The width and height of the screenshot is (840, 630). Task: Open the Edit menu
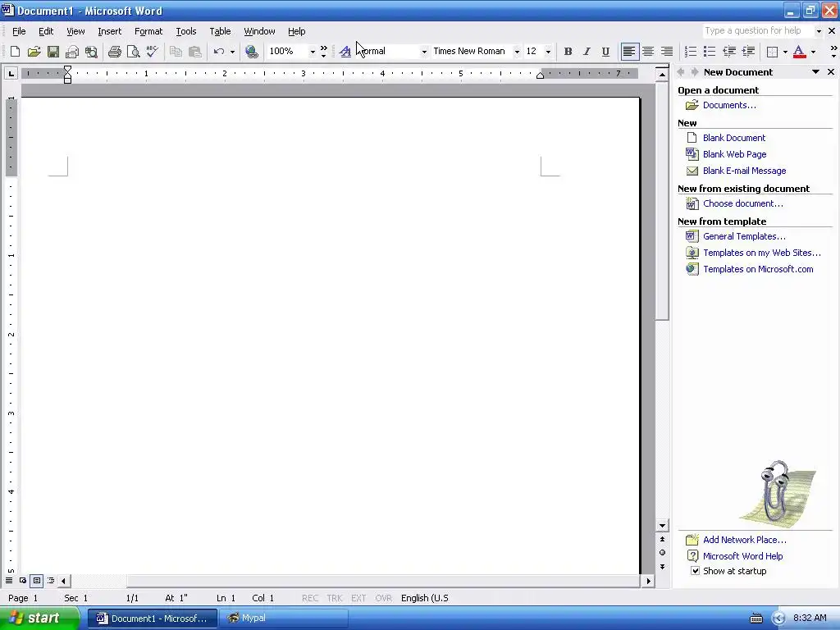[x=46, y=31]
